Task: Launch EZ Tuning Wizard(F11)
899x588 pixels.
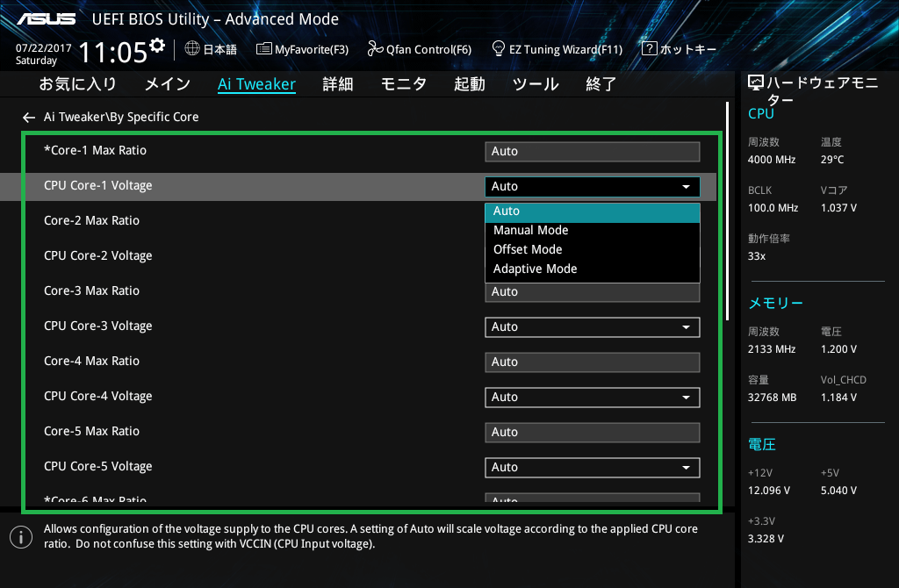Action: point(557,49)
